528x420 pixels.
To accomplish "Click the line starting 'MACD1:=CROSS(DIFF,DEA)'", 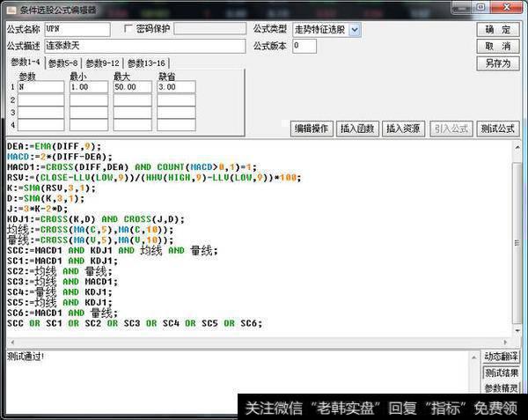I will (132, 167).
